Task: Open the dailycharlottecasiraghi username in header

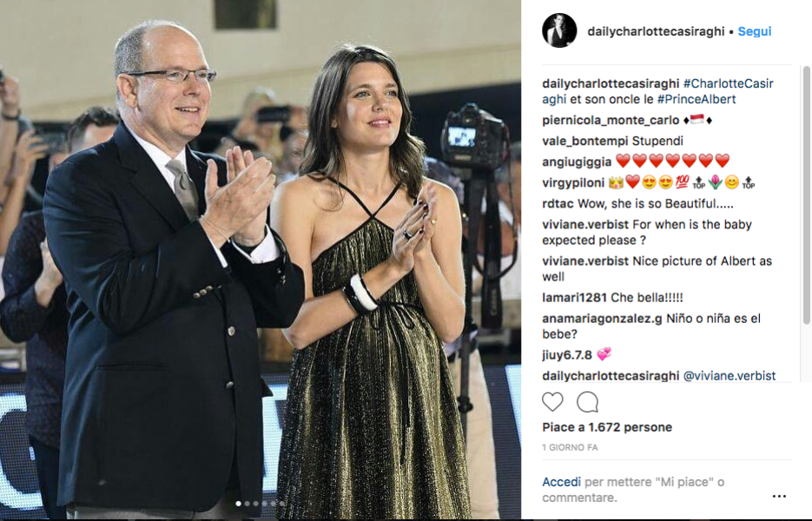Action: (x=656, y=31)
